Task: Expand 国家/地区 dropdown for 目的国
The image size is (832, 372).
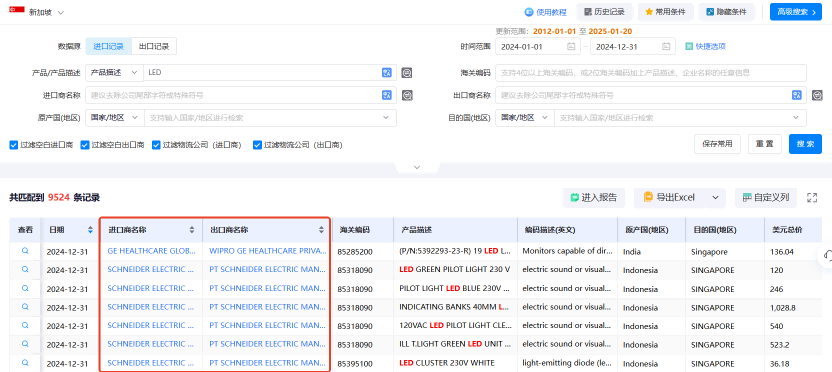Action: click(x=524, y=118)
